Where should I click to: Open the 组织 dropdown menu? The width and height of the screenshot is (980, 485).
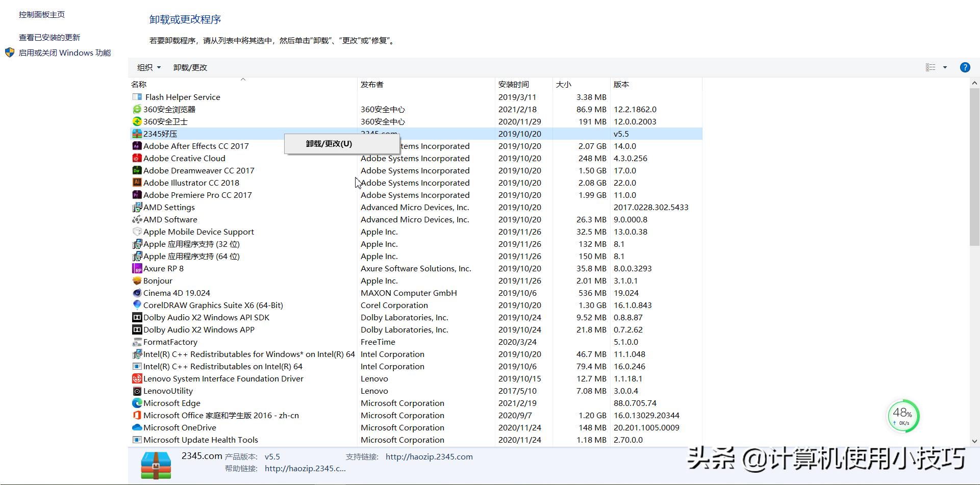tap(148, 67)
